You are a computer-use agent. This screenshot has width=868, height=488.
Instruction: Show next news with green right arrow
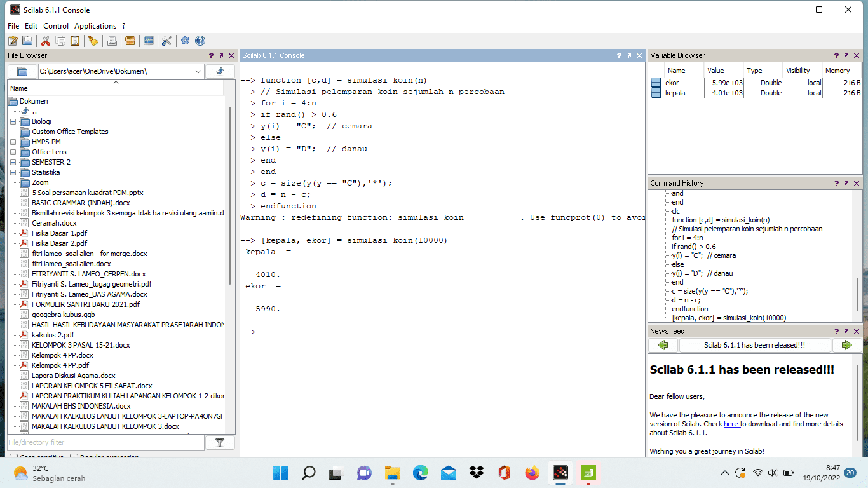[x=847, y=345]
